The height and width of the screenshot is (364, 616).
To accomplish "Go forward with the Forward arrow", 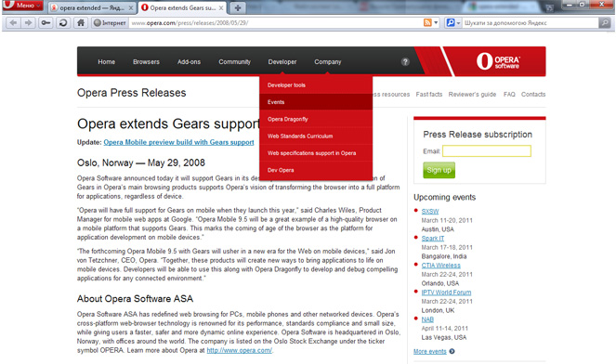I will tap(28, 23).
